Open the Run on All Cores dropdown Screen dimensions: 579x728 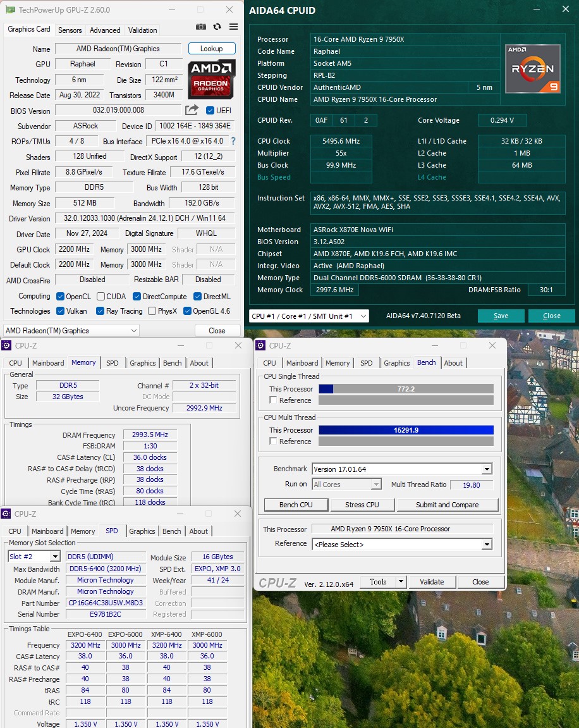pyautogui.click(x=347, y=484)
